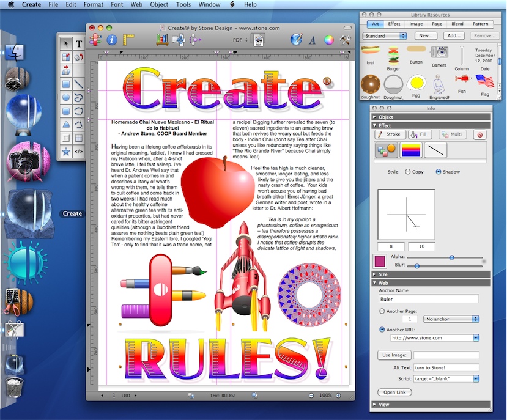The height and width of the screenshot is (420, 507).
Task: Click the zoom out minus icon
Action: click(311, 396)
